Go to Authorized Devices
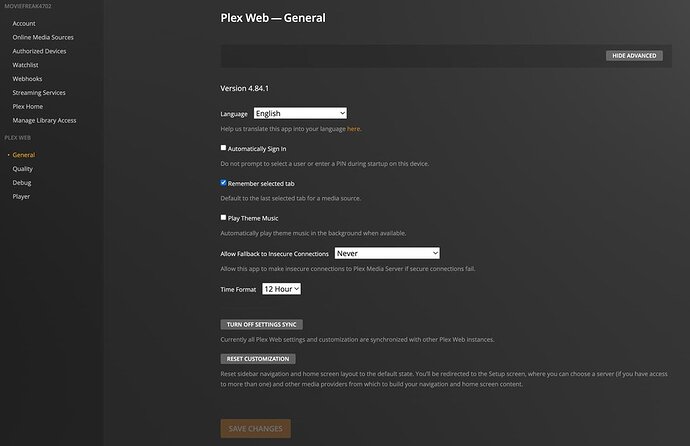The width and height of the screenshot is (690, 446). coord(39,51)
